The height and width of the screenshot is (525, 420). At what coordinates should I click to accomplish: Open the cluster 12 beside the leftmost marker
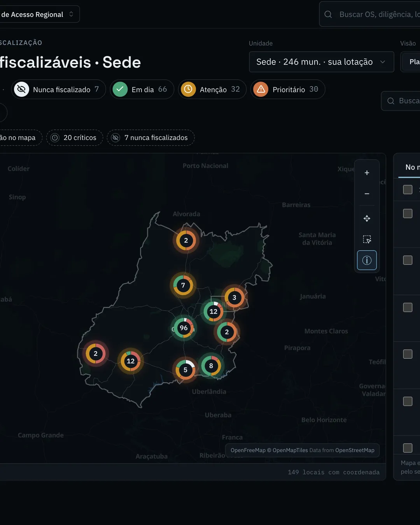pos(131,361)
